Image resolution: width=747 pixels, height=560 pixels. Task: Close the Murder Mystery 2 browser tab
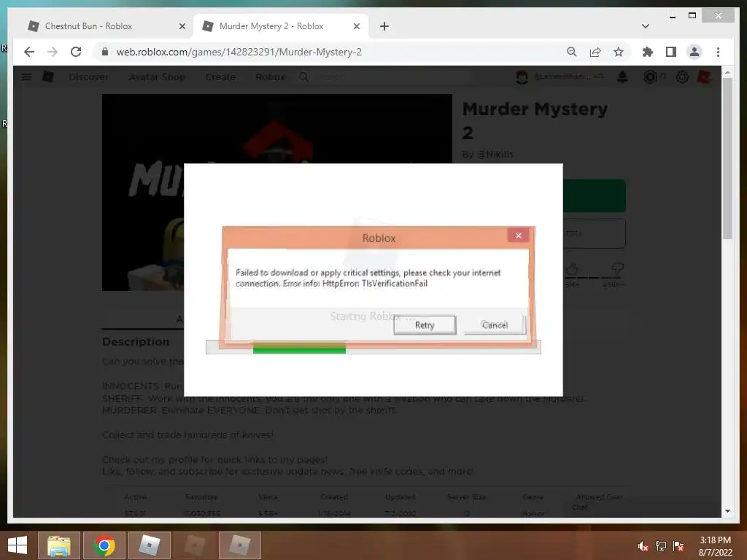coord(356,27)
